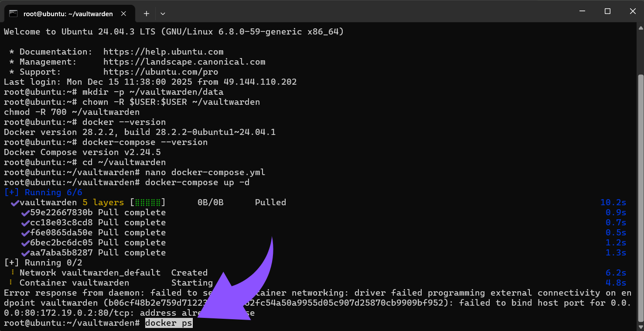Click the Last login timestamp line

[150, 82]
